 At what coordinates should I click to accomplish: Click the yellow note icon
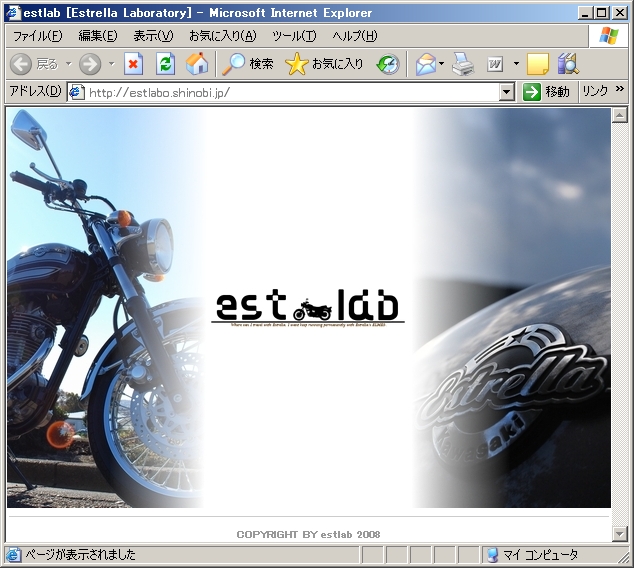(x=538, y=64)
